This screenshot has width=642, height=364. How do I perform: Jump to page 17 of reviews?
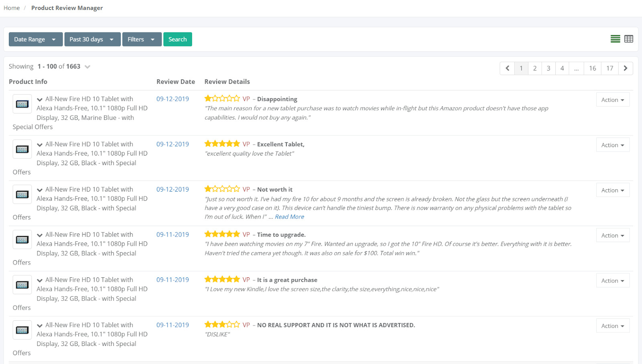click(x=609, y=68)
